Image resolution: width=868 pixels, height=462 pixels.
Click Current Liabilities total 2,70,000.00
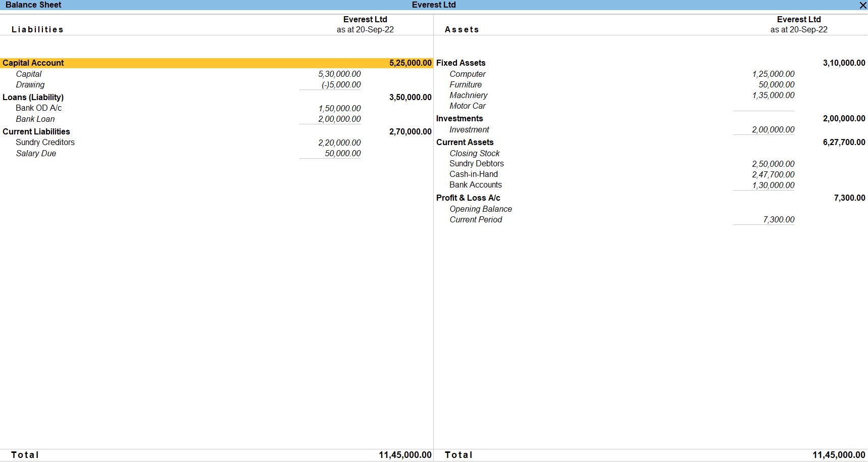(411, 132)
